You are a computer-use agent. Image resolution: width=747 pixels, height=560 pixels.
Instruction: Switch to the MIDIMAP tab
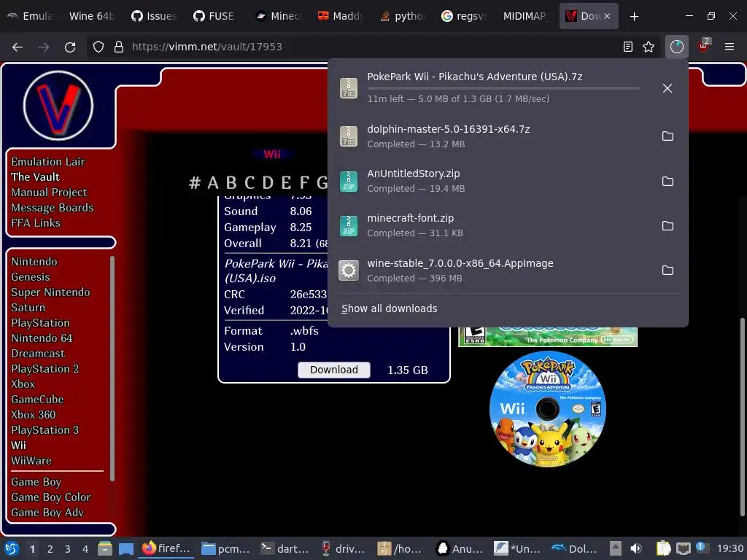[525, 16]
